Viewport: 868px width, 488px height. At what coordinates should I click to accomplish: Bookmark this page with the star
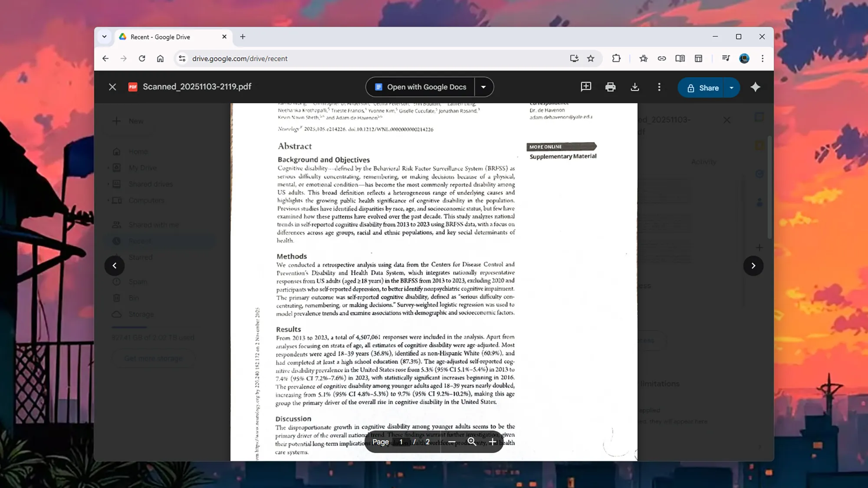pos(591,58)
